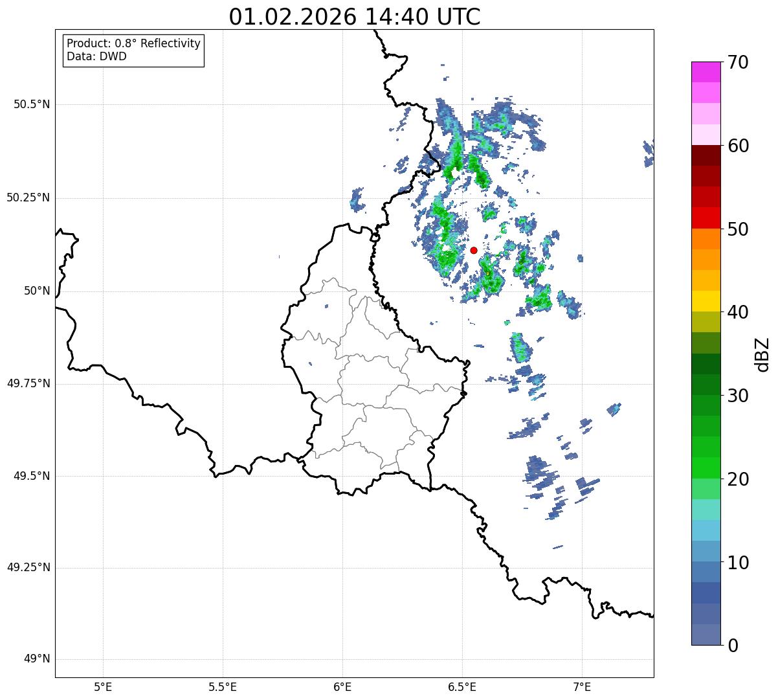This screenshot has width=778, height=700.
Task: Click the dBZ colorbar axis label
Action: pyautogui.click(x=762, y=354)
